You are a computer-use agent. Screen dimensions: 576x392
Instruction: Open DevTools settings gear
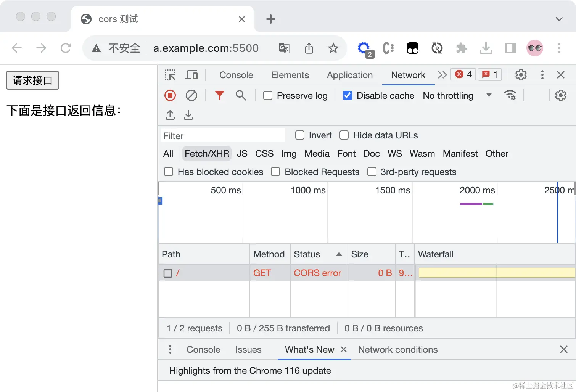[x=521, y=75]
